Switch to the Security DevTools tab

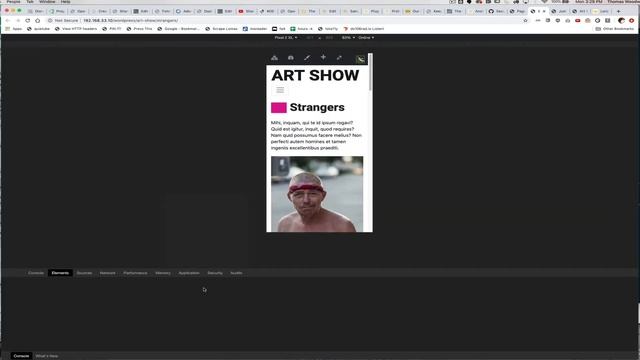(215, 273)
